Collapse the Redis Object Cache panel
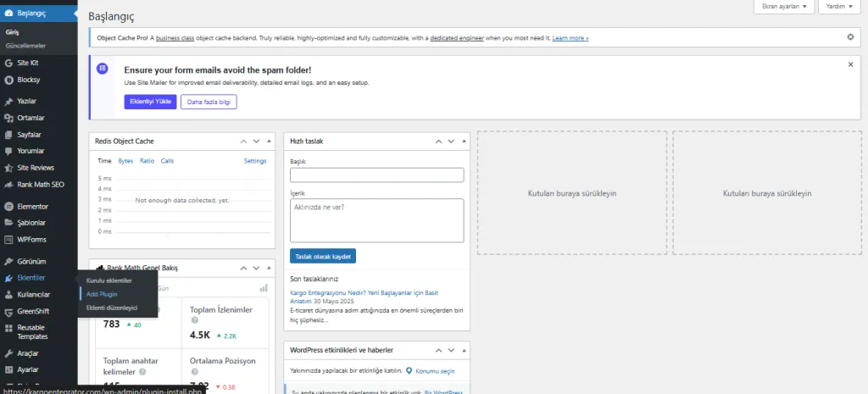Screen dimensions: 868x394 click(269, 142)
